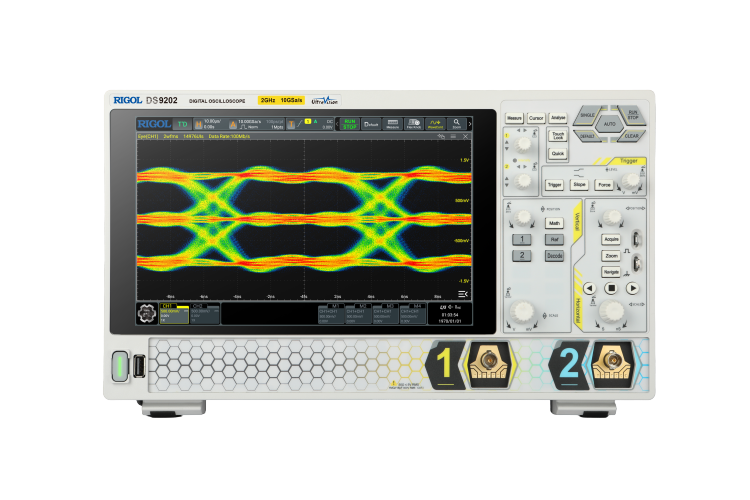This screenshot has width=750, height=500.
Task: Adjust multipurpose knob 2
Action: click(x=523, y=181)
